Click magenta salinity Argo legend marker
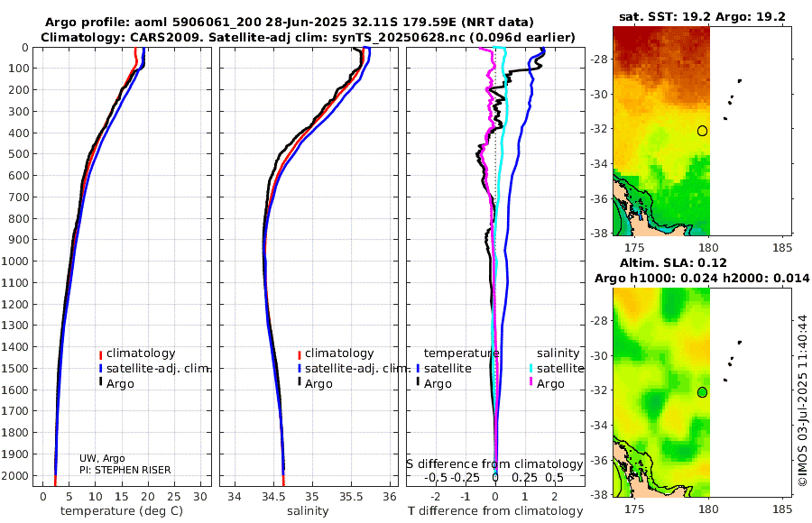 coord(531,382)
